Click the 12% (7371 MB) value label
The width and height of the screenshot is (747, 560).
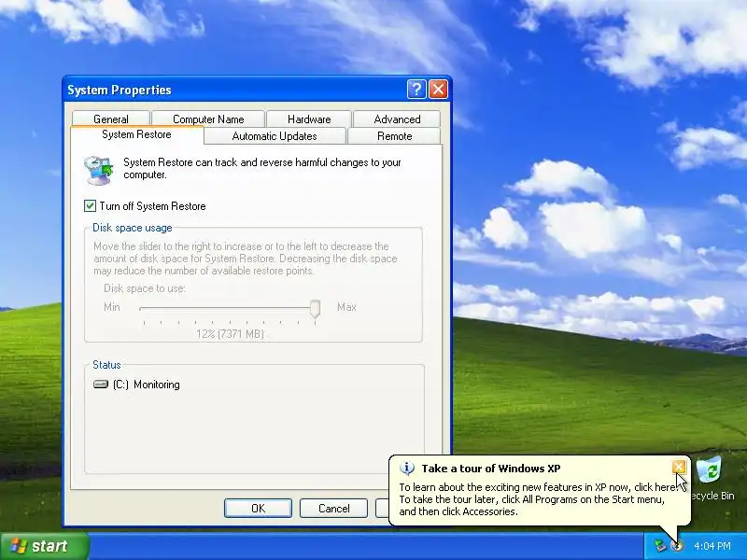coord(230,334)
